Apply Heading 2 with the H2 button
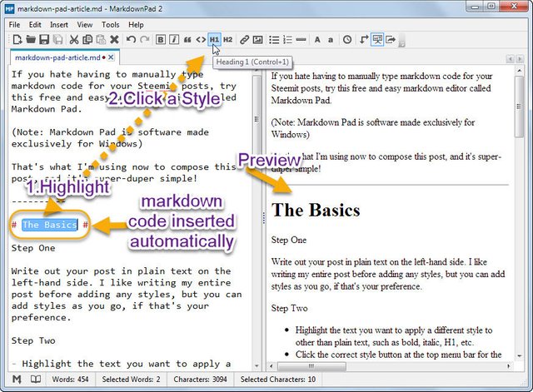 227,39
